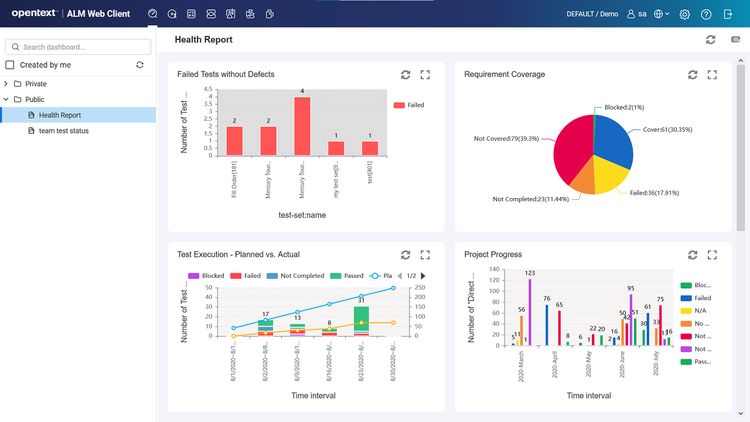Open the test-tube rack module icon in top bar
Image resolution: width=750 pixels, height=422 pixels.
pos(231,14)
